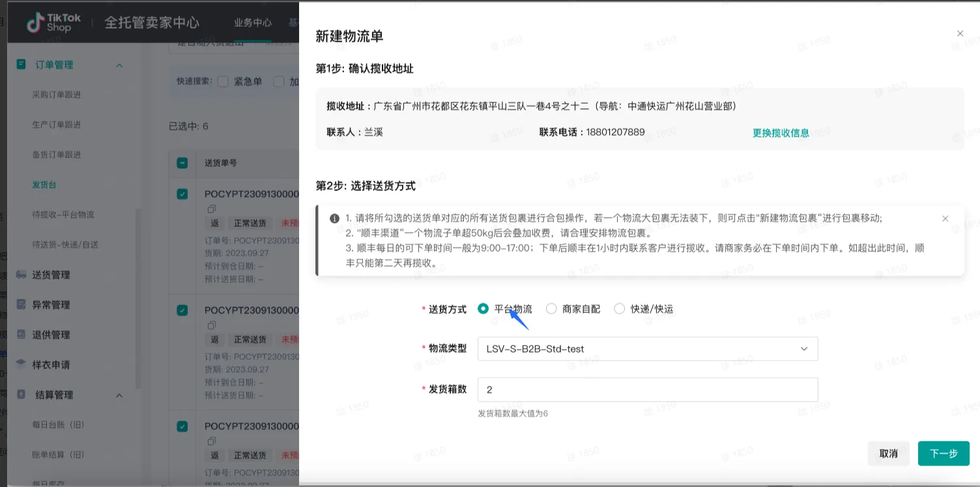The height and width of the screenshot is (487, 980).
Task: Click the TikTok Shop logo
Action: (54, 23)
